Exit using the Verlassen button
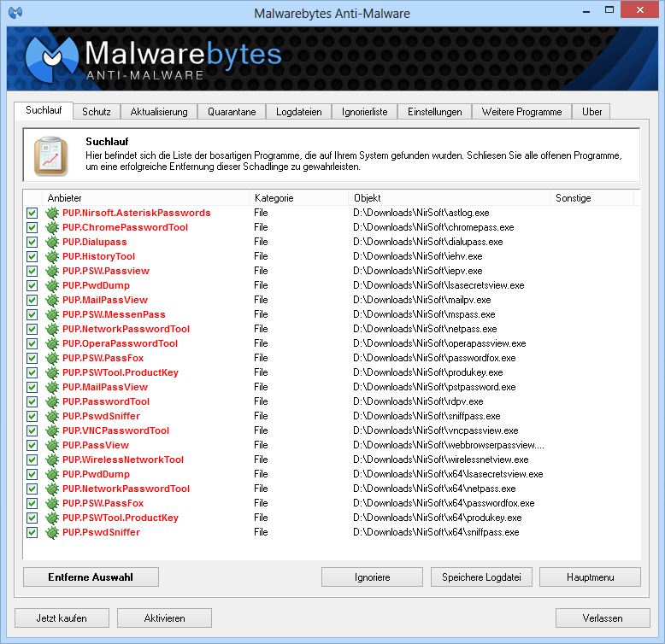Viewport: 665px width, 644px height. 603,618
